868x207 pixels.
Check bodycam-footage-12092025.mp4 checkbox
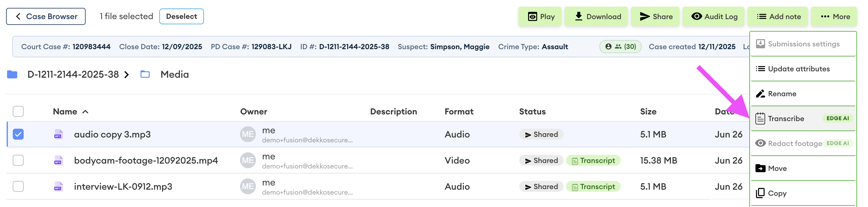(x=18, y=161)
